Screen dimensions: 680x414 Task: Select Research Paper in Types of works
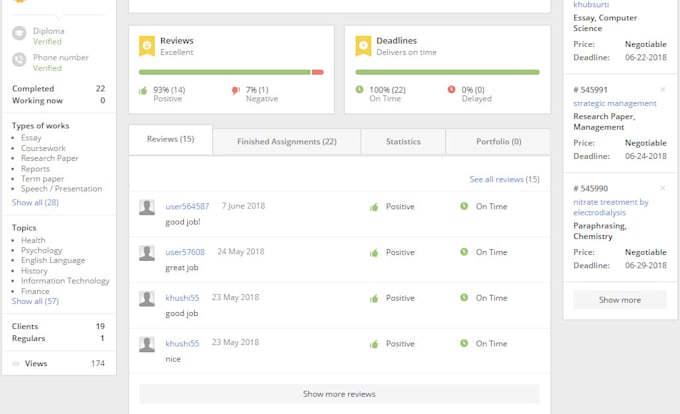tap(50, 158)
